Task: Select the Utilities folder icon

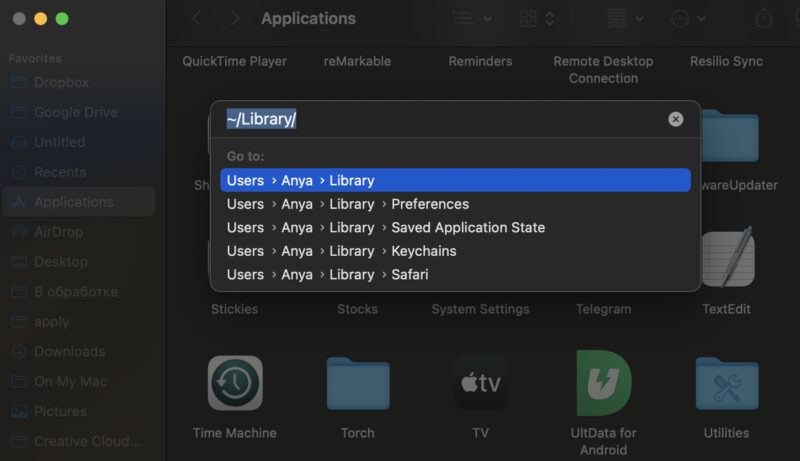Action: click(727, 383)
